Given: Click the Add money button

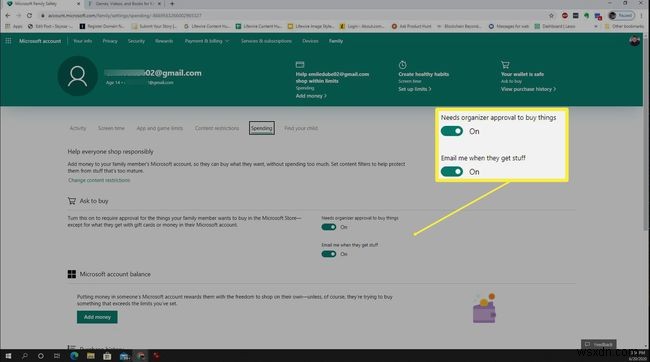Looking at the screenshot, I should pyautogui.click(x=97, y=317).
